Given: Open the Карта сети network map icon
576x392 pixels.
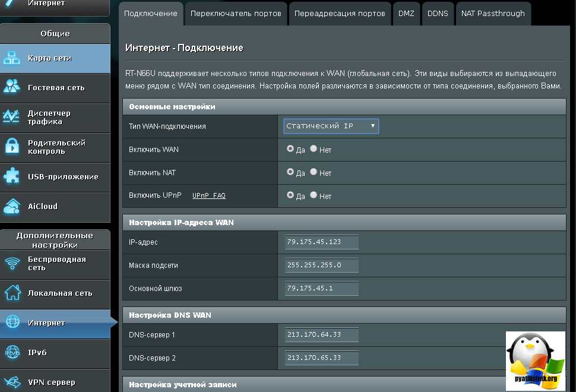Looking at the screenshot, I should (12, 58).
